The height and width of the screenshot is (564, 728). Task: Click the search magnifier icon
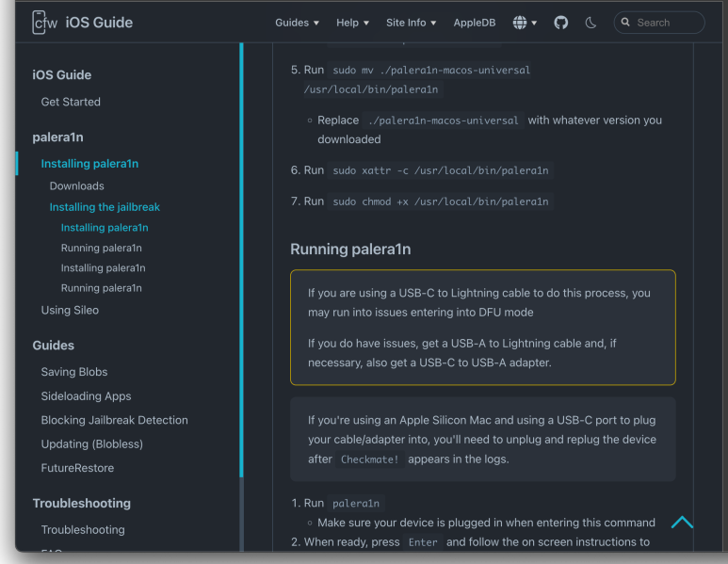625,22
